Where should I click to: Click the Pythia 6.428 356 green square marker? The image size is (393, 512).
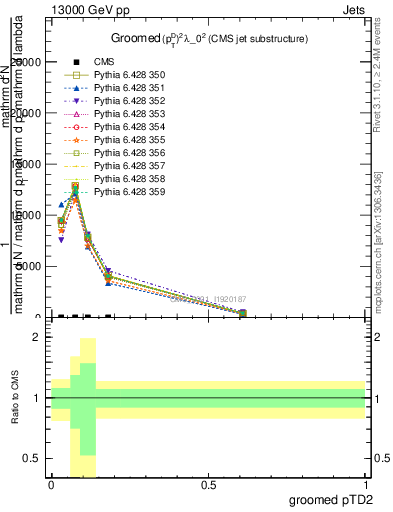pyautogui.click(x=76, y=153)
